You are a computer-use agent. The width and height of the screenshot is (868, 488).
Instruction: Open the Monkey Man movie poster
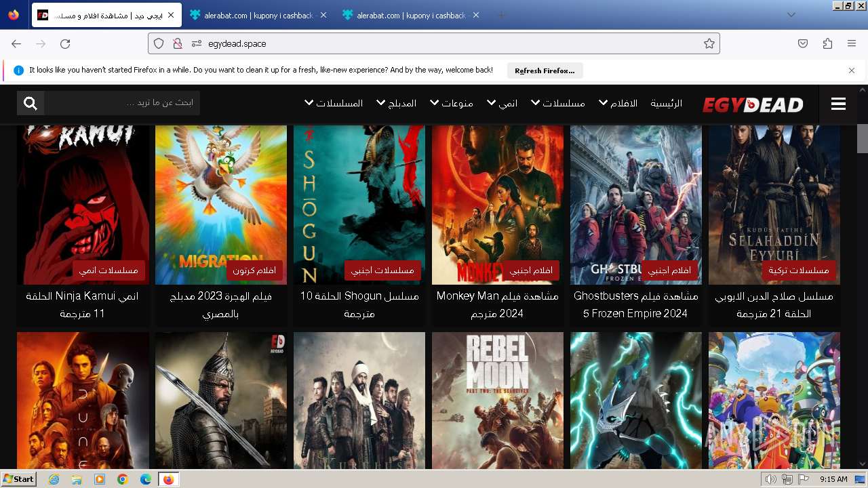pyautogui.click(x=498, y=205)
